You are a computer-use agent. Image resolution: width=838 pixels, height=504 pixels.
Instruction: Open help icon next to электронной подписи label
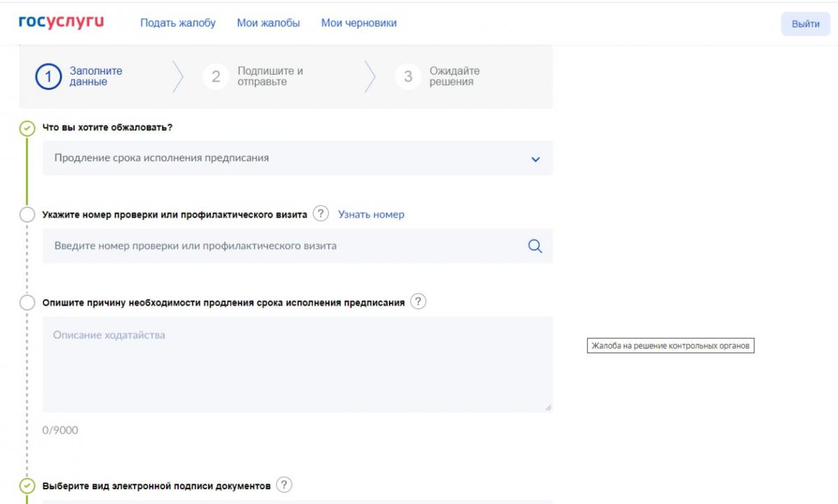point(284,485)
